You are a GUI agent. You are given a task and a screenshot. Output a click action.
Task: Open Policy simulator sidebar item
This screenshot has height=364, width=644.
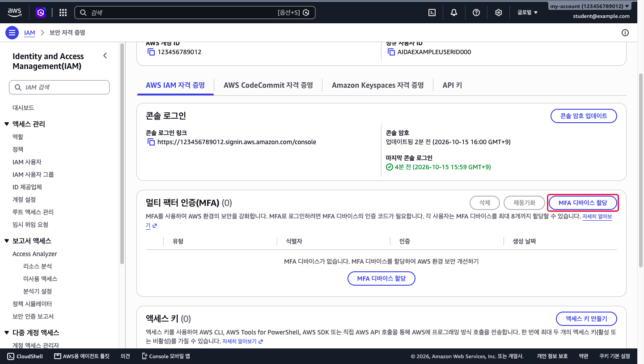pyautogui.click(x=32, y=304)
